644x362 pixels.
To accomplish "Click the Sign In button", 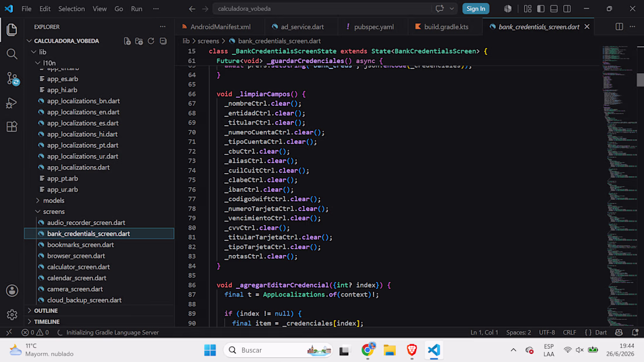I will pyautogui.click(x=475, y=9).
